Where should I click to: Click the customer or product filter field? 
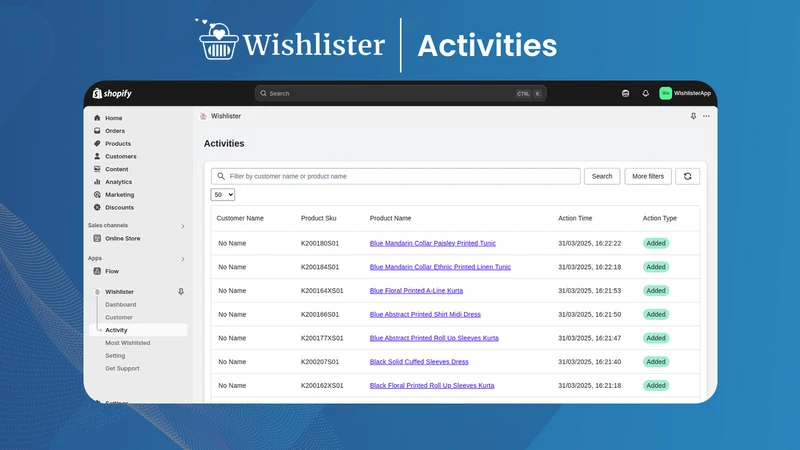pyautogui.click(x=395, y=176)
